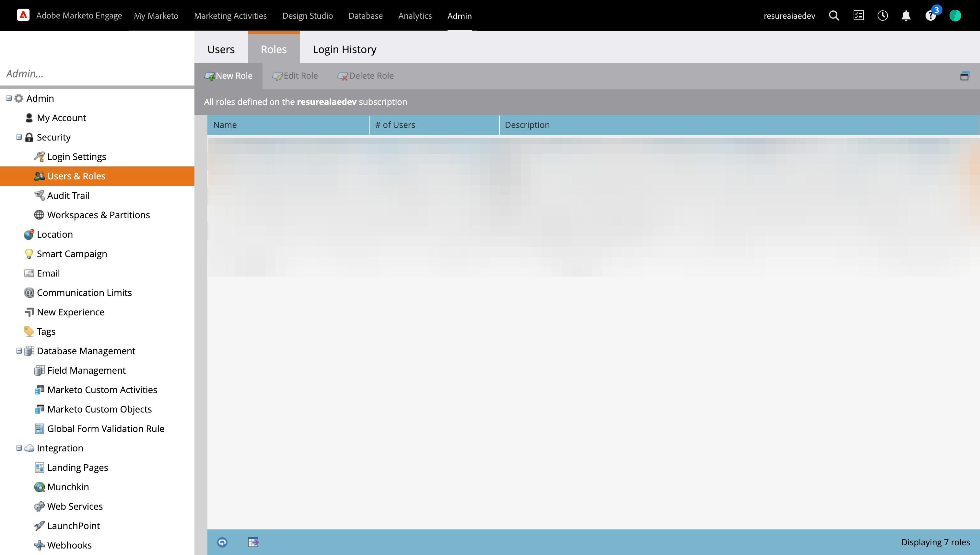Click the window restore icon in toolbar

click(x=964, y=76)
